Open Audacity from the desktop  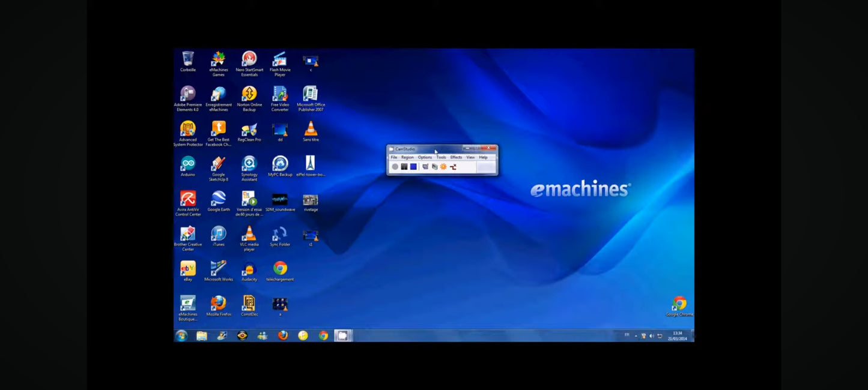[249, 268]
